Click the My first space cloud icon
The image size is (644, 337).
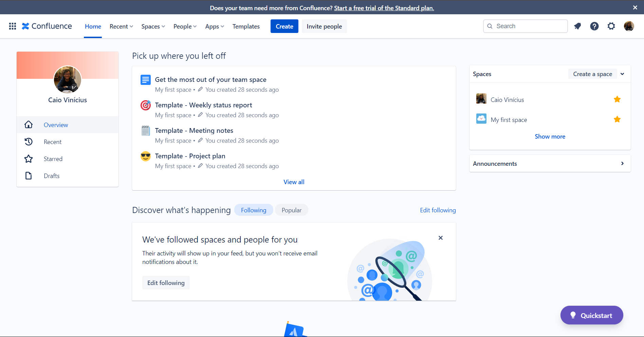point(481,119)
